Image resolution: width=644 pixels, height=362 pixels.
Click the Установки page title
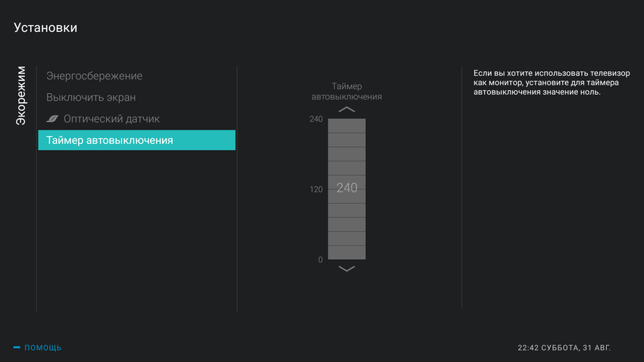[45, 28]
